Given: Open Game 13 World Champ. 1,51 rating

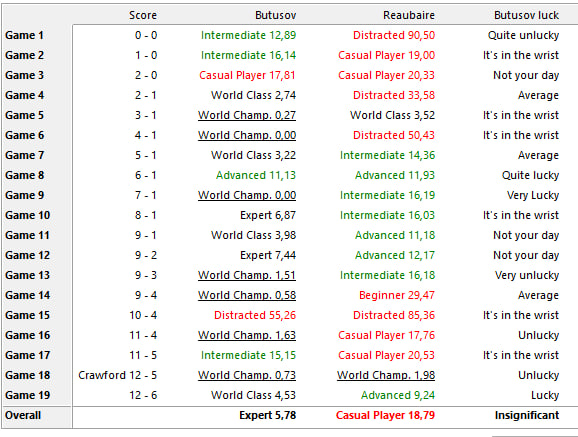Looking at the screenshot, I should tap(247, 275).
